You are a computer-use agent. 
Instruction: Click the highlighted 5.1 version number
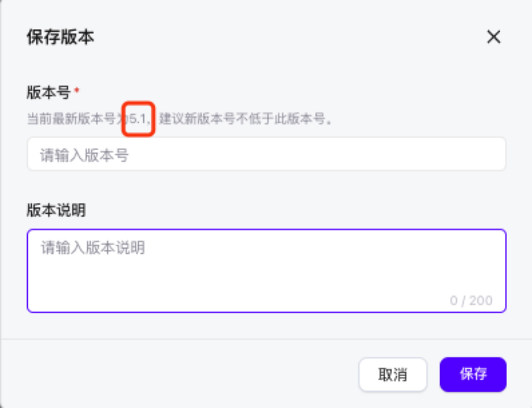[x=138, y=119]
